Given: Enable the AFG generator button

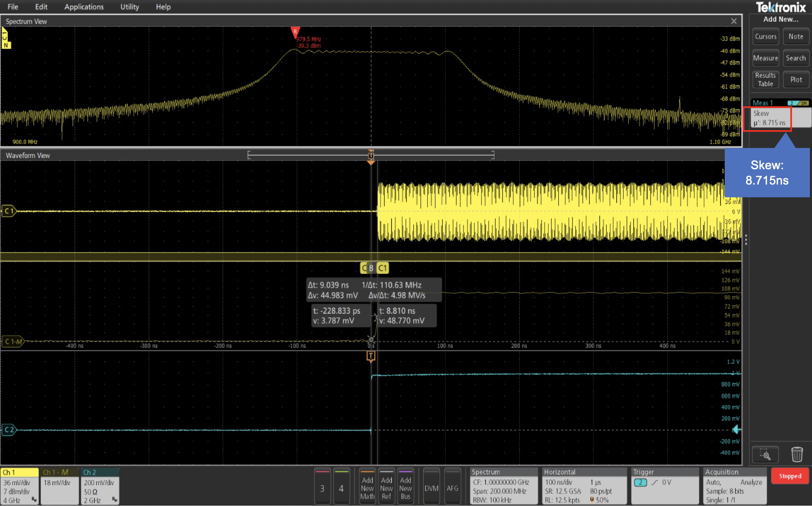Looking at the screenshot, I should (452, 487).
